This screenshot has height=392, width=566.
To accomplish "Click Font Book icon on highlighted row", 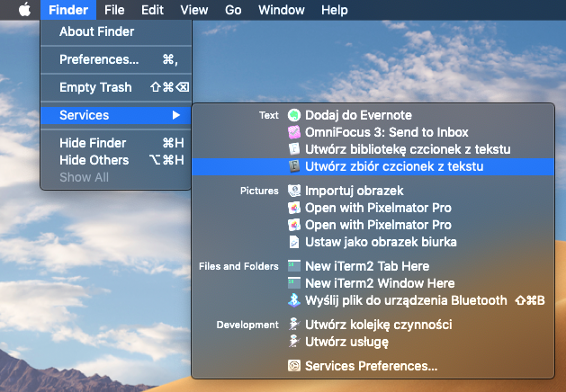I will tap(294, 166).
